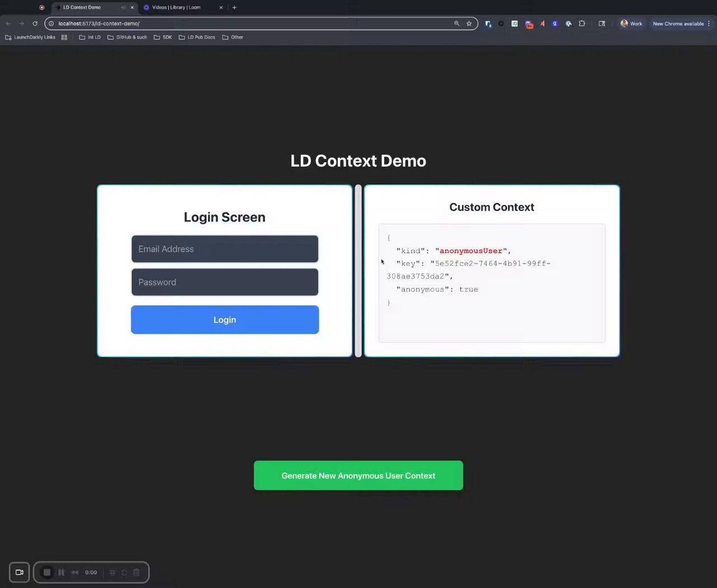Viewport: 717px width, 588px height.
Task: Open the first shield extension icon
Action: click(488, 24)
